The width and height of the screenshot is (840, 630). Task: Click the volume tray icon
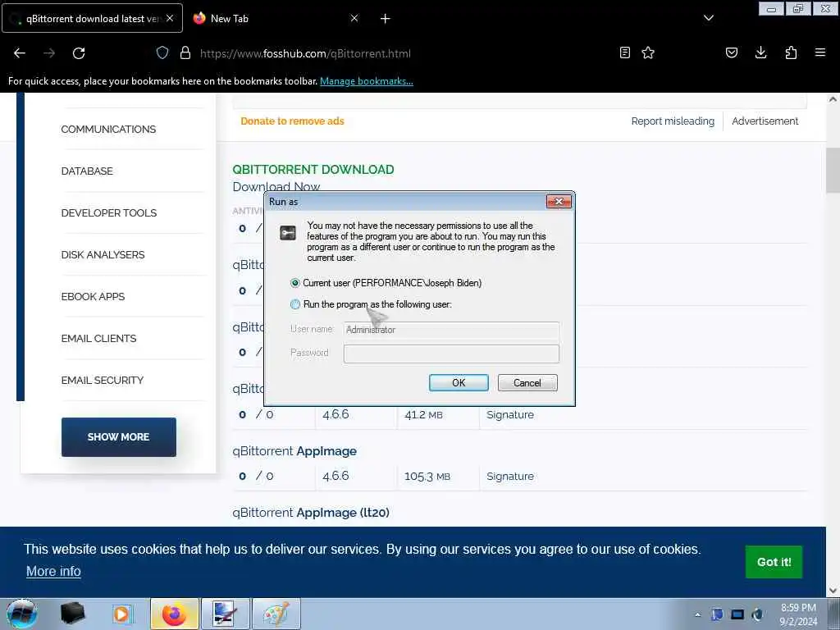(757, 614)
